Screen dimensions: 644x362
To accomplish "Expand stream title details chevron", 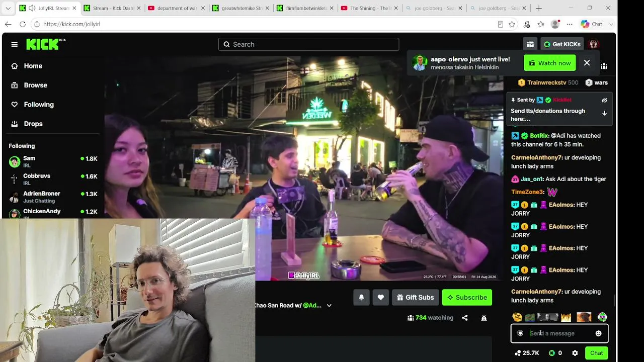I will tap(329, 305).
